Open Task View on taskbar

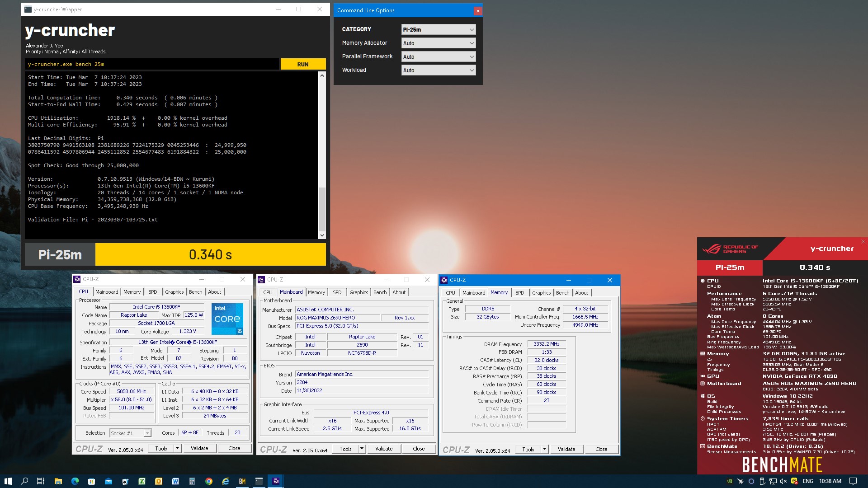tap(41, 481)
